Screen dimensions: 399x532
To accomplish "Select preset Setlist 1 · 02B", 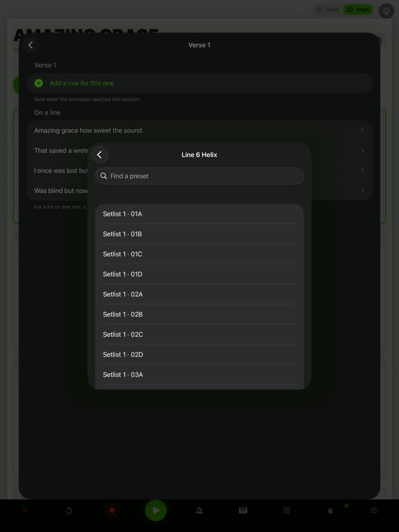I will tap(199, 314).
